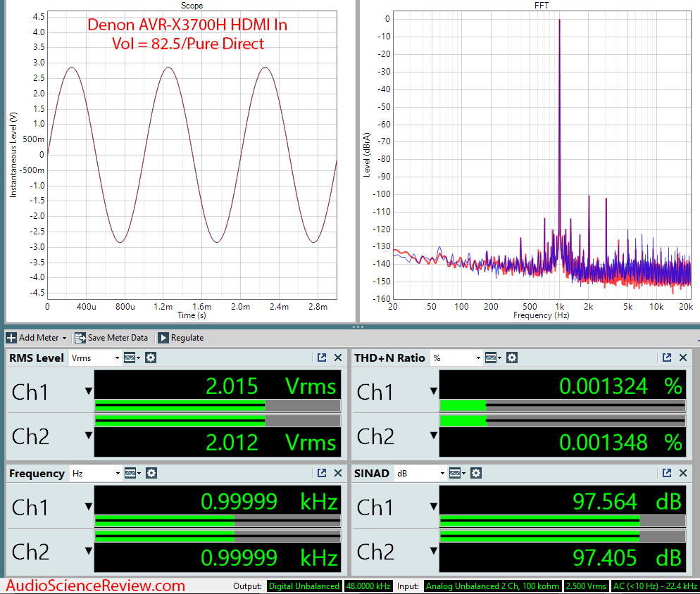700x594 pixels.
Task: Pop out the RMS Level meter panel
Action: 322,358
